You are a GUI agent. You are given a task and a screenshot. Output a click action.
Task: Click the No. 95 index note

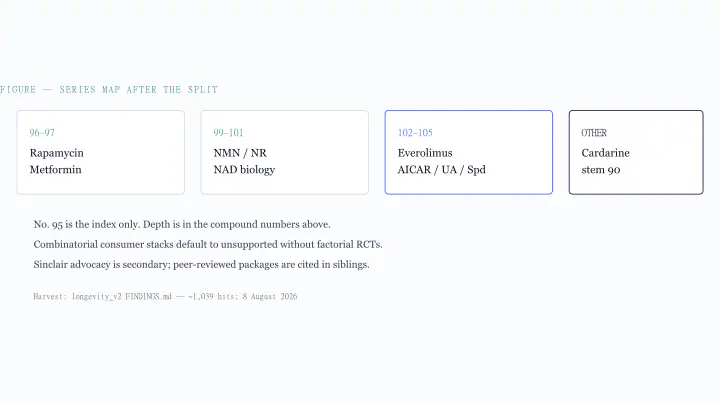[182, 225]
